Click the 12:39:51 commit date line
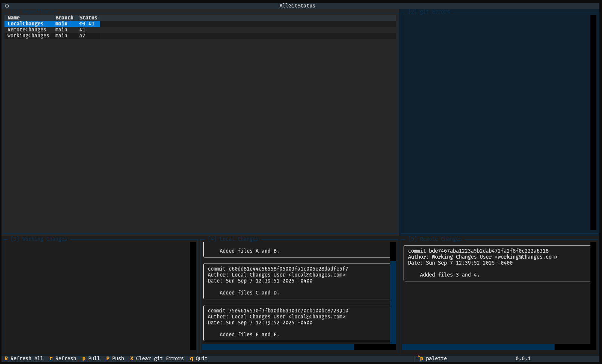Image resolution: width=602 pixels, height=364 pixels. coord(260,281)
